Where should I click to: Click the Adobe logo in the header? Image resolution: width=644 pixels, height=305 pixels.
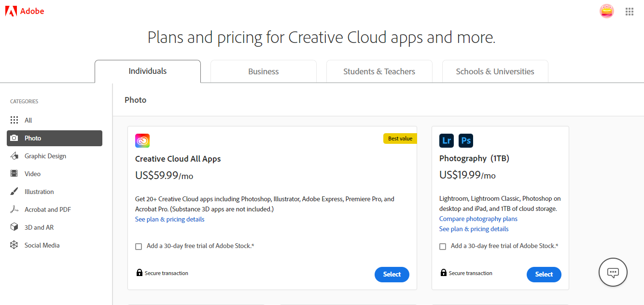coord(25,11)
